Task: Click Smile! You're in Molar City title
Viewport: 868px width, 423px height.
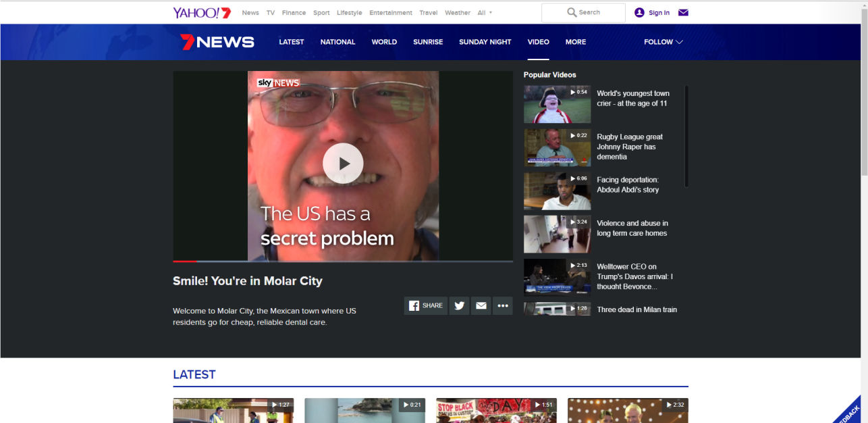Action: [x=248, y=281]
